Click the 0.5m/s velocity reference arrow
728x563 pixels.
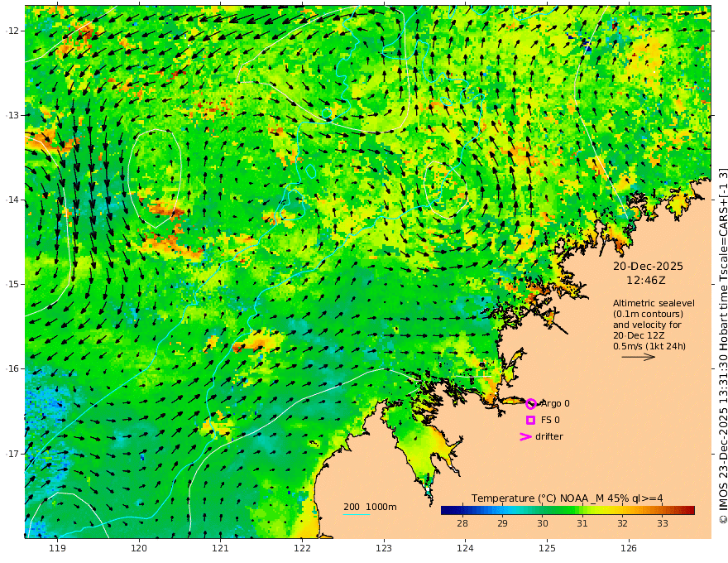639,357
